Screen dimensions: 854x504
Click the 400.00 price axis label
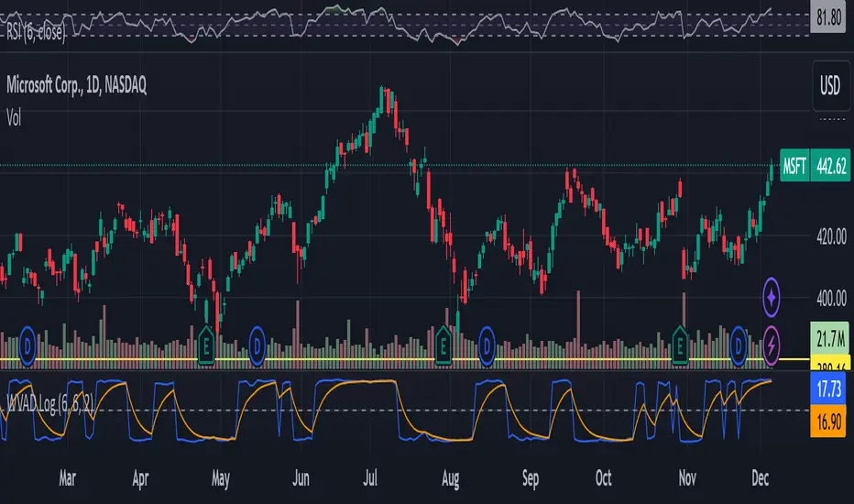[831, 298]
